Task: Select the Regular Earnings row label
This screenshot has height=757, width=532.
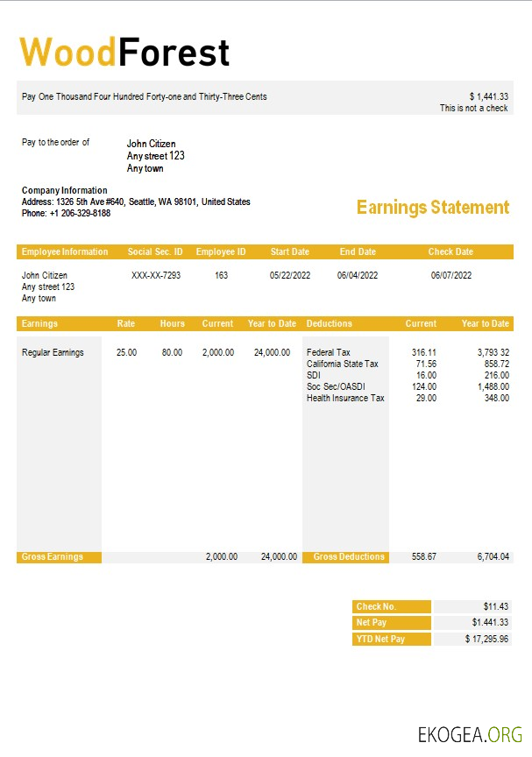Action: coord(53,352)
